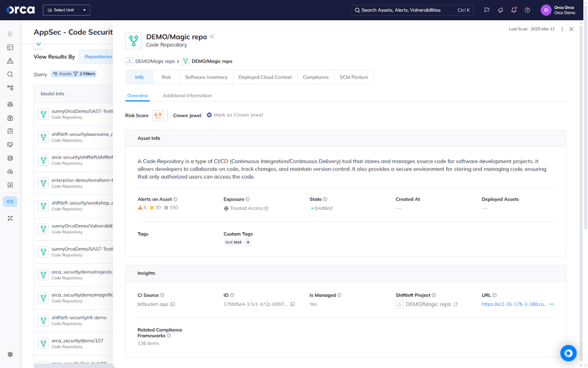Switch to the Info tab

(139, 77)
